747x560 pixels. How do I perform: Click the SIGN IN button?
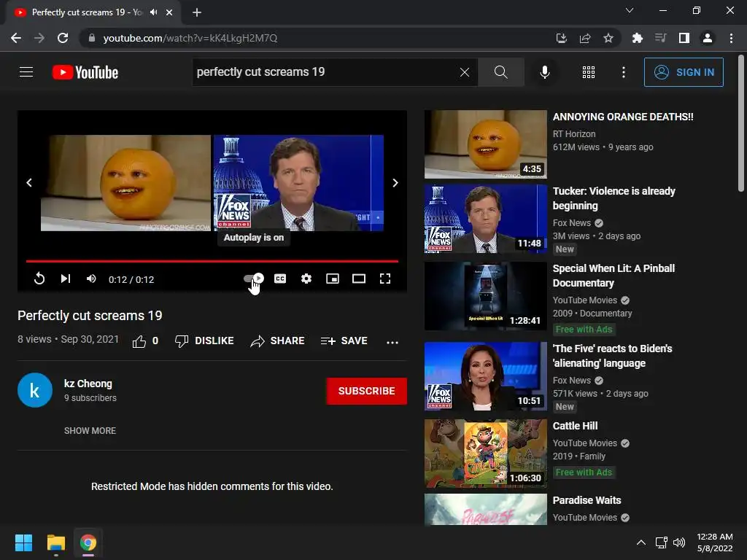point(684,72)
